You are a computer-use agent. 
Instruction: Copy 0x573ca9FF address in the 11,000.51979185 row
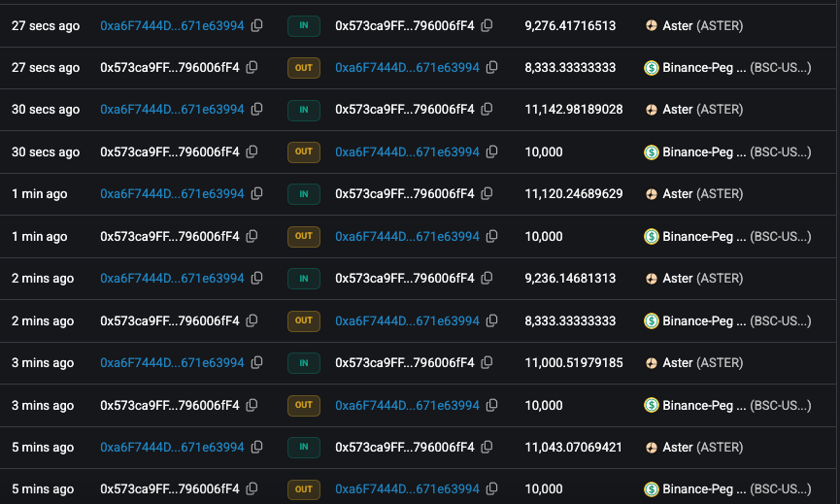pyautogui.click(x=487, y=362)
